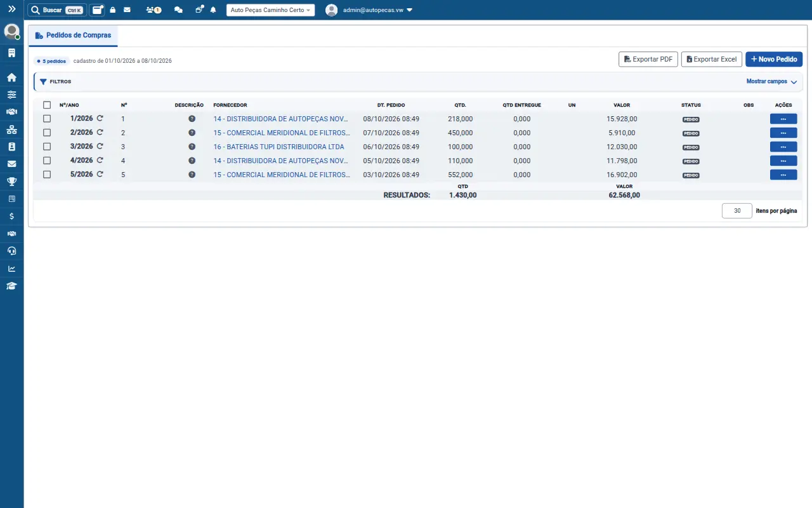Open the Auto Peças Caminho Certo company dropdown
Screen dimensions: 812x508
tap(270, 10)
